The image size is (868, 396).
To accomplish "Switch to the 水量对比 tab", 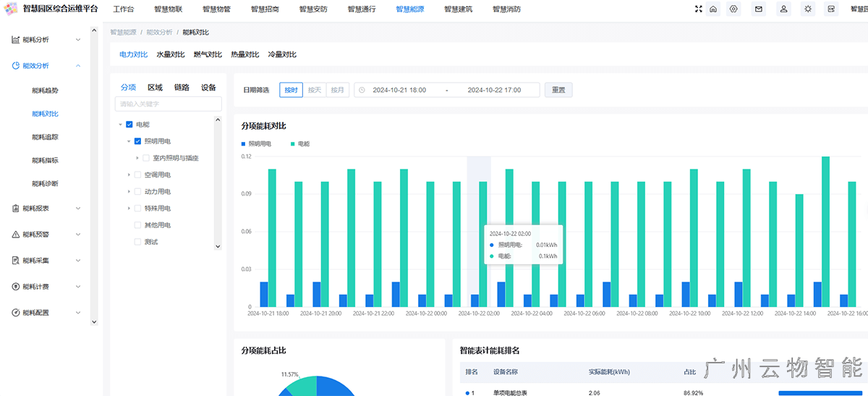I will pos(171,55).
